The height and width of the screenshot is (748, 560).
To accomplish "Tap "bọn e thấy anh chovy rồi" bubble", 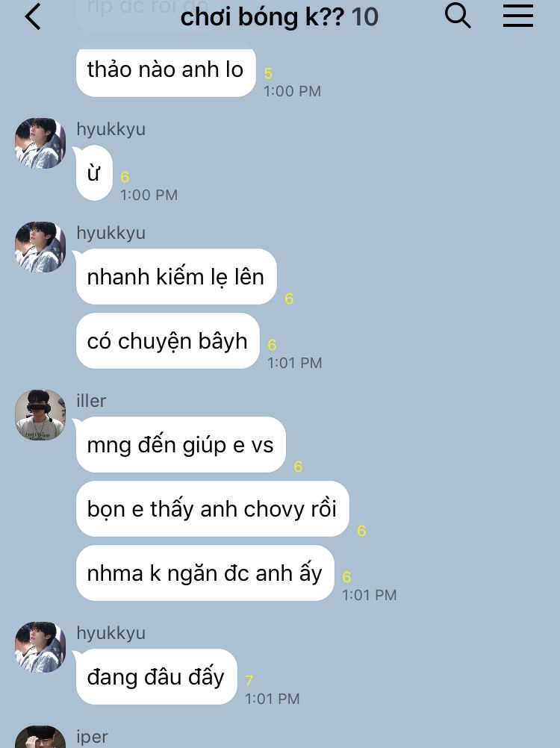I will [213, 508].
